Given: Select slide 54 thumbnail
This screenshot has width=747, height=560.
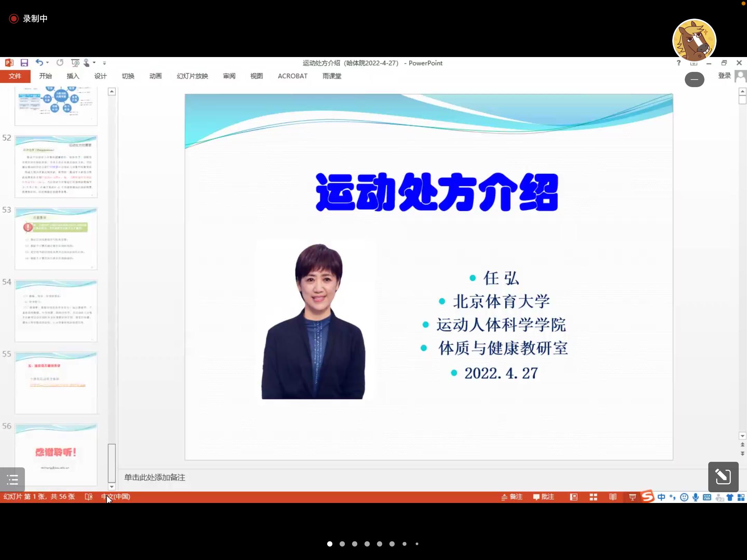Looking at the screenshot, I should click(x=56, y=311).
